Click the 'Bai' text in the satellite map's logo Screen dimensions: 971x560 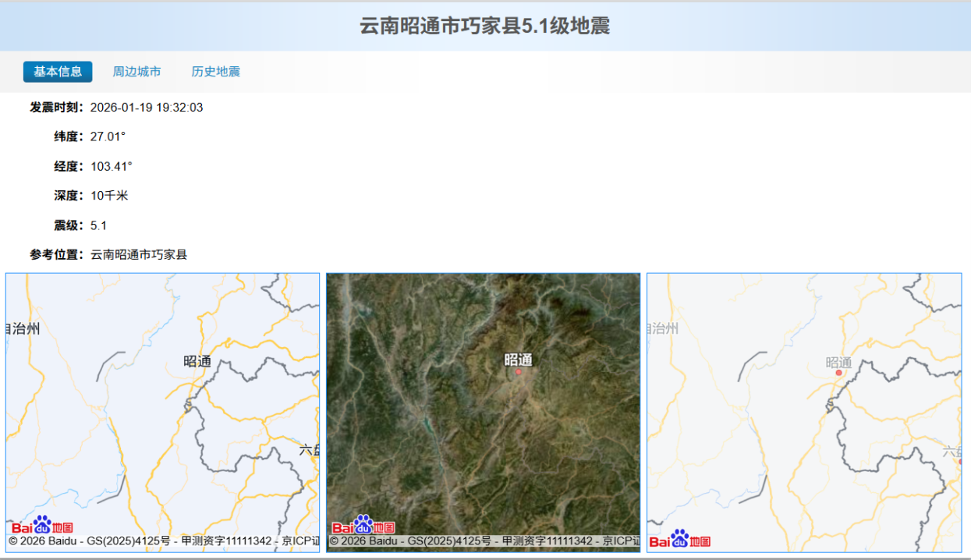click(x=346, y=528)
